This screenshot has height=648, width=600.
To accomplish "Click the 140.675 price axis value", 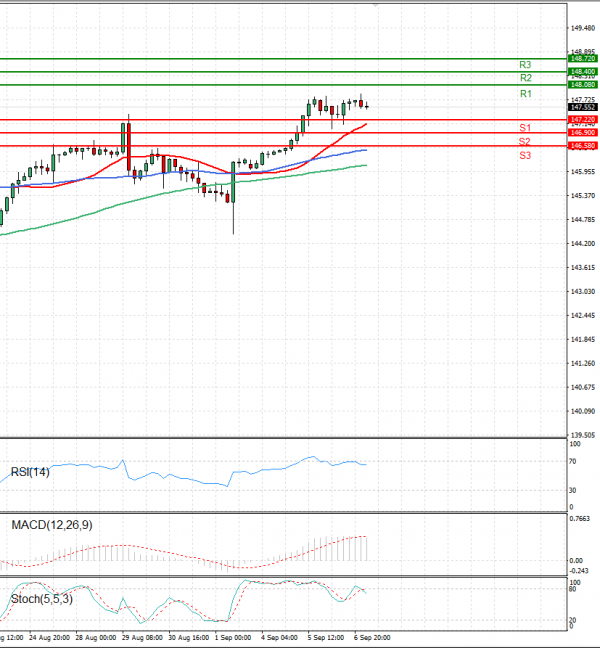I will [583, 387].
